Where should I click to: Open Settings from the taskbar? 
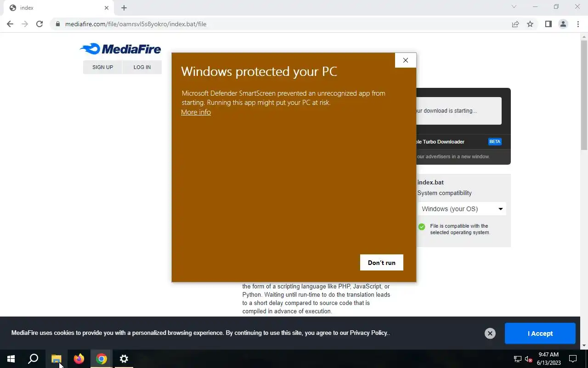[124, 359]
